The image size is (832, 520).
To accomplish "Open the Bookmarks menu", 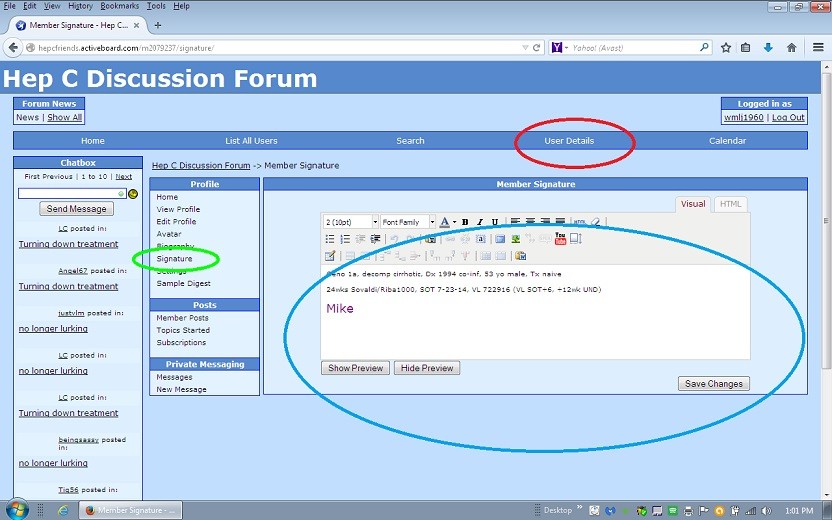I will click(x=120, y=6).
